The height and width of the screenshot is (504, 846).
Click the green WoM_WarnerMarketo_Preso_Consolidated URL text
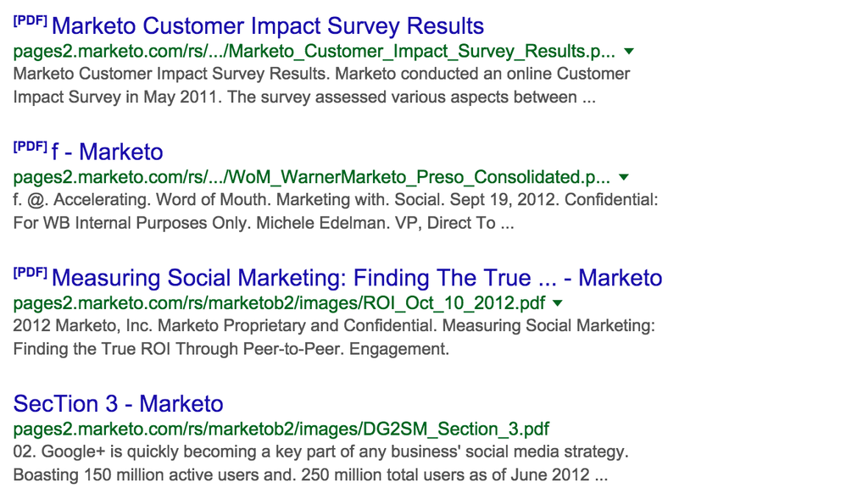(312, 177)
